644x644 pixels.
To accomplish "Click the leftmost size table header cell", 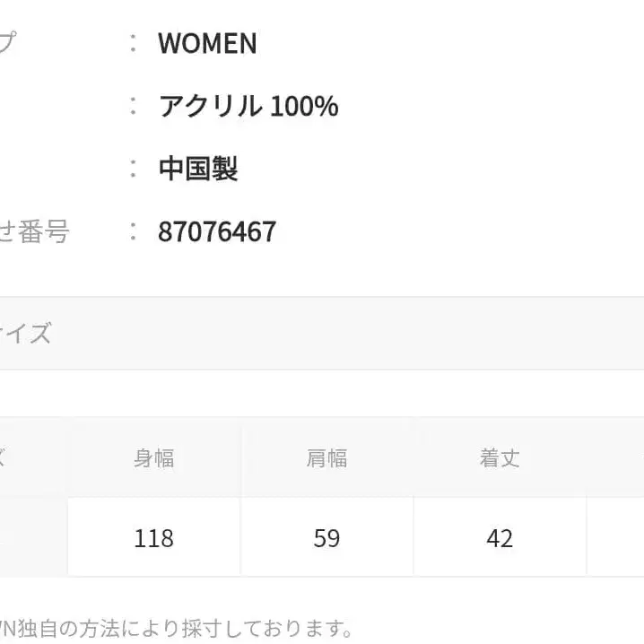I will click(x=32, y=458).
